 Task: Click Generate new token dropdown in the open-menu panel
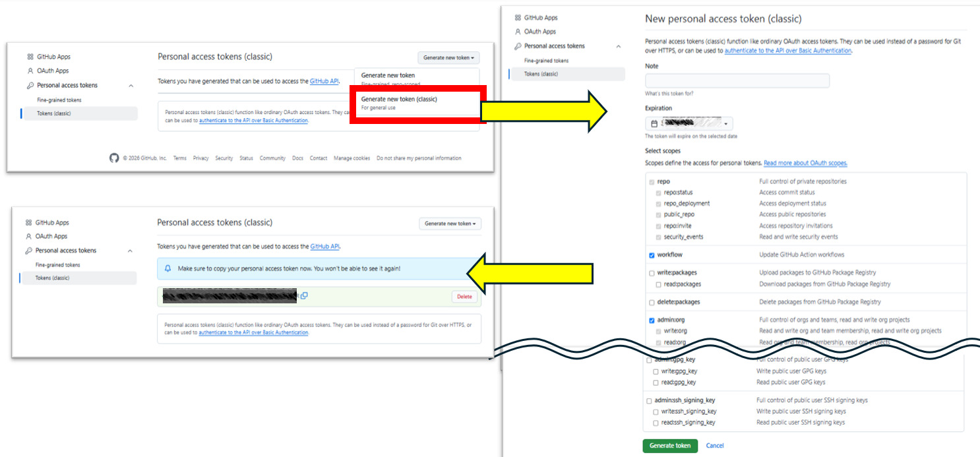pos(448,57)
